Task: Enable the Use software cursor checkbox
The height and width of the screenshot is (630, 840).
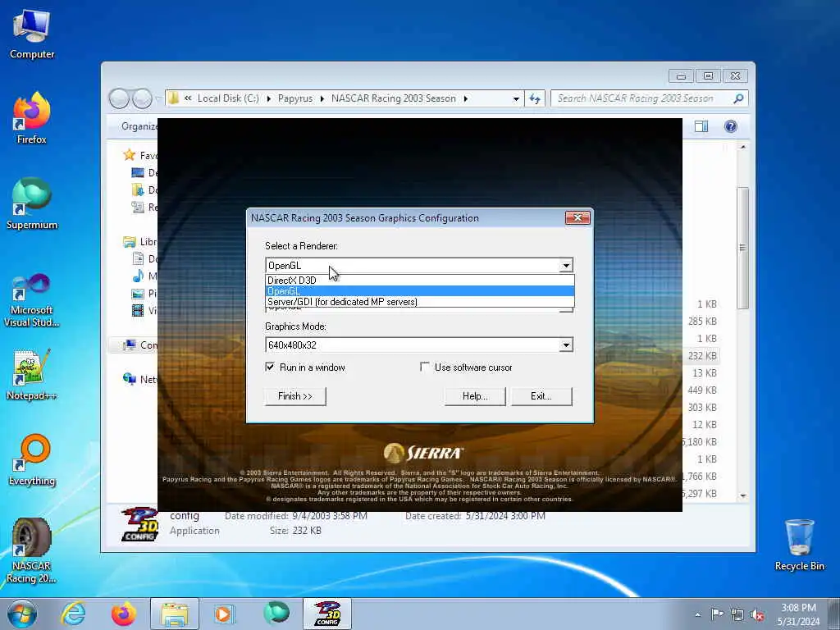Action: pyautogui.click(x=425, y=367)
